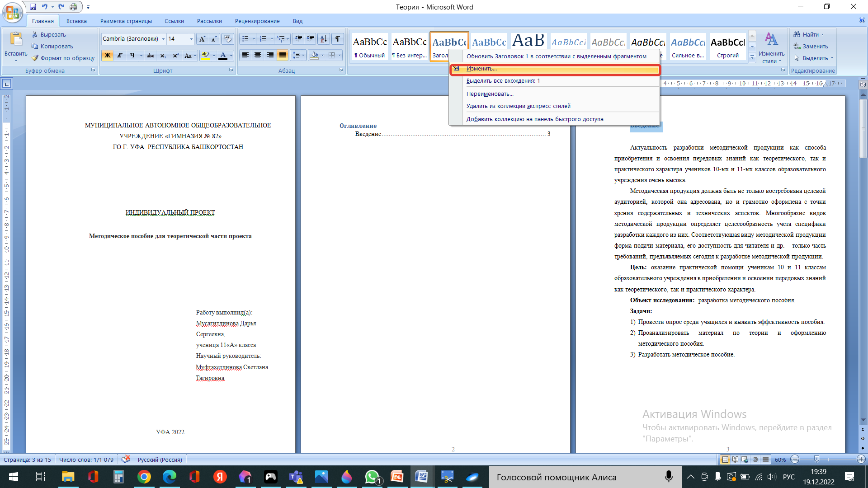Expand the line spacing dropdown
Viewport: 868px width, 488px height.
303,56
